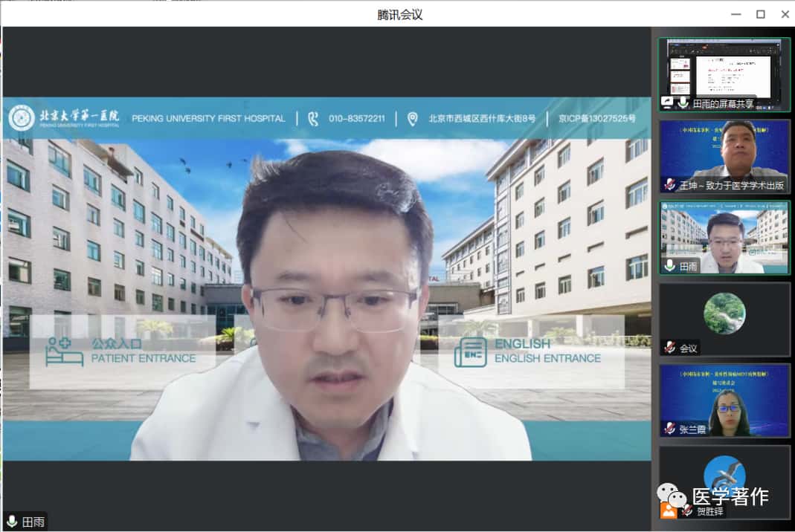This screenshot has width=795, height=532.
Task: Click the 京ICP备13027525号 text
Action: coord(596,119)
